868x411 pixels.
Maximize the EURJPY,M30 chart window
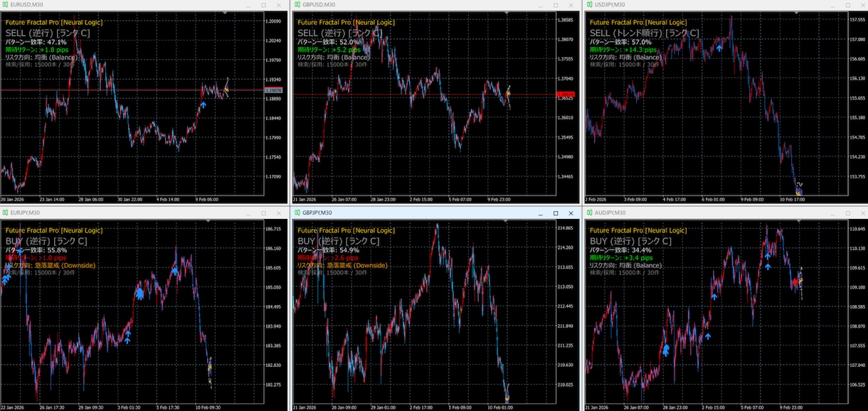(x=263, y=213)
